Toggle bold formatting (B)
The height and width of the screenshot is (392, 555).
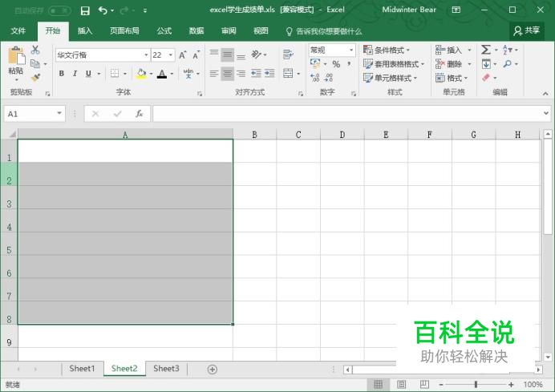(62, 74)
